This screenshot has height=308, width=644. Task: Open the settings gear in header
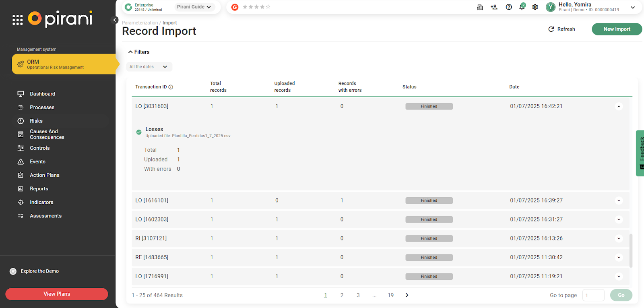pos(535,7)
